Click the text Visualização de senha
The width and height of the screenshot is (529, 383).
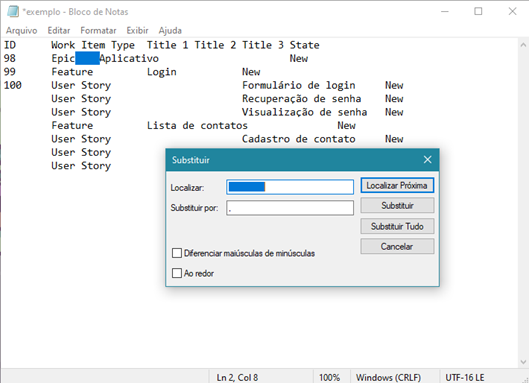305,112
